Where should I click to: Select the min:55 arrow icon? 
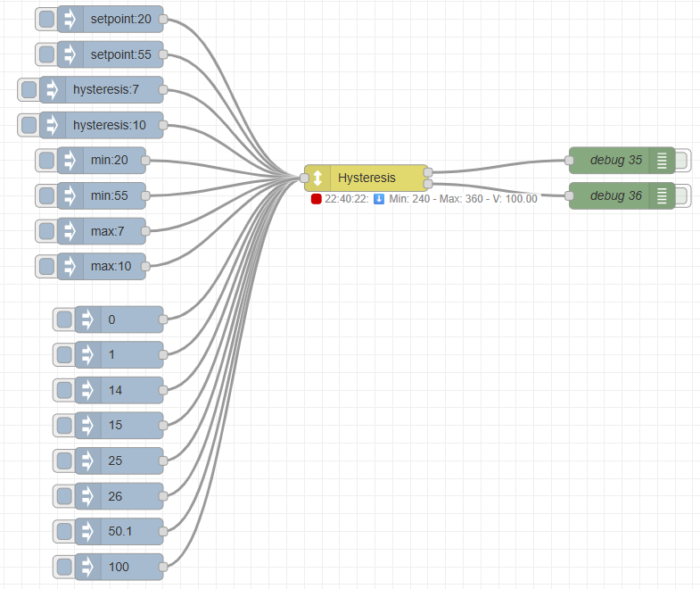point(70,195)
